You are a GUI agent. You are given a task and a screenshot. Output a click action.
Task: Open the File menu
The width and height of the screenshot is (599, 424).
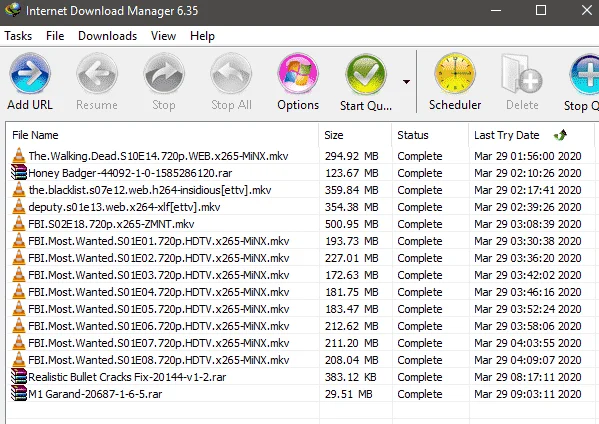(x=55, y=36)
